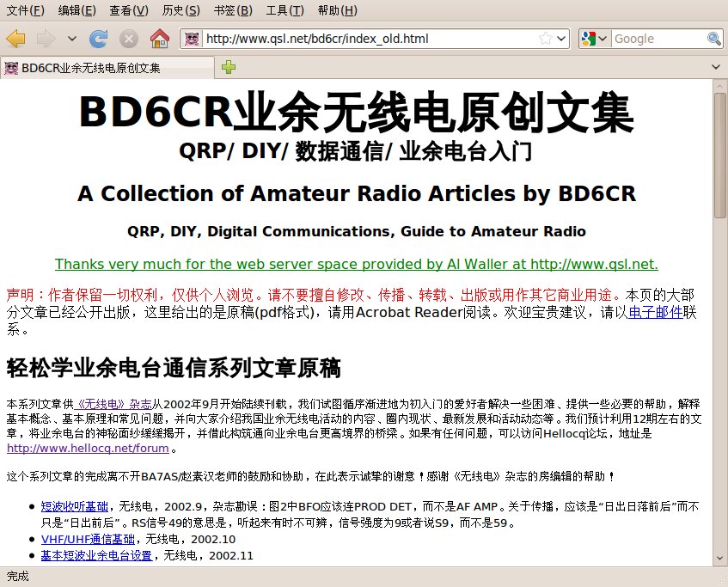Click the 完成 status bar text
The image size is (728, 587).
pyautogui.click(x=18, y=577)
